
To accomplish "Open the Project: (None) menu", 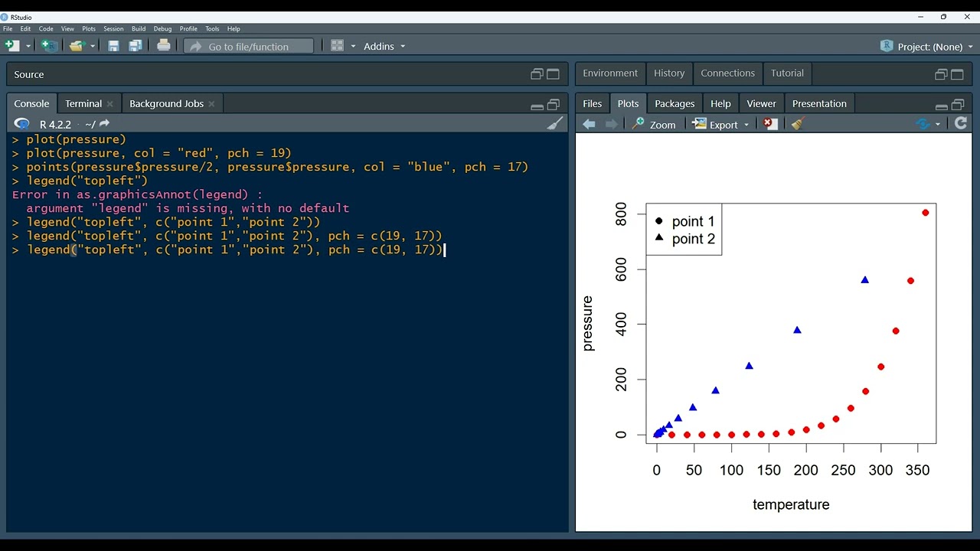I will [927, 47].
